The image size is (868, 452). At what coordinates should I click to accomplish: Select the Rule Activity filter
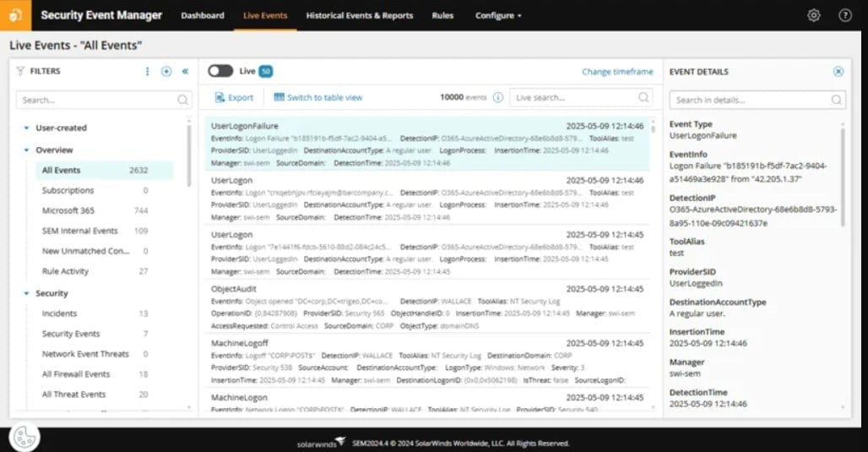(x=105, y=271)
